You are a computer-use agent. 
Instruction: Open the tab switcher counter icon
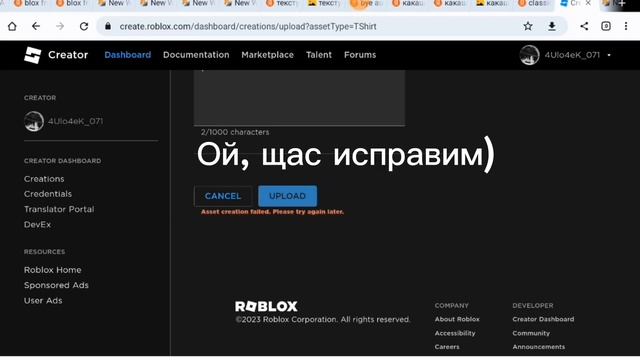[x=606, y=26]
